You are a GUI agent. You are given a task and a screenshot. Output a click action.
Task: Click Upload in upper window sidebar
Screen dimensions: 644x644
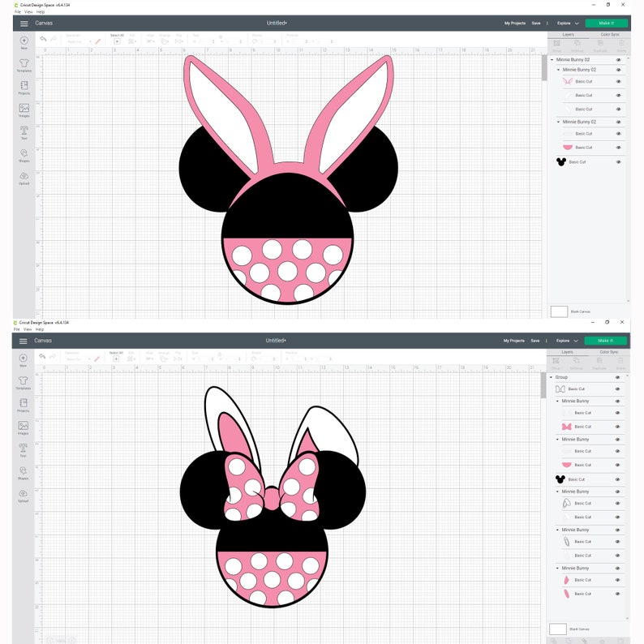coord(24,176)
